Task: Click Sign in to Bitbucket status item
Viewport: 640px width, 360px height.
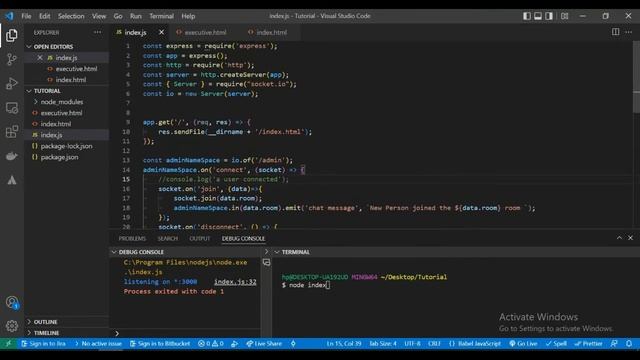Action: 160,344
